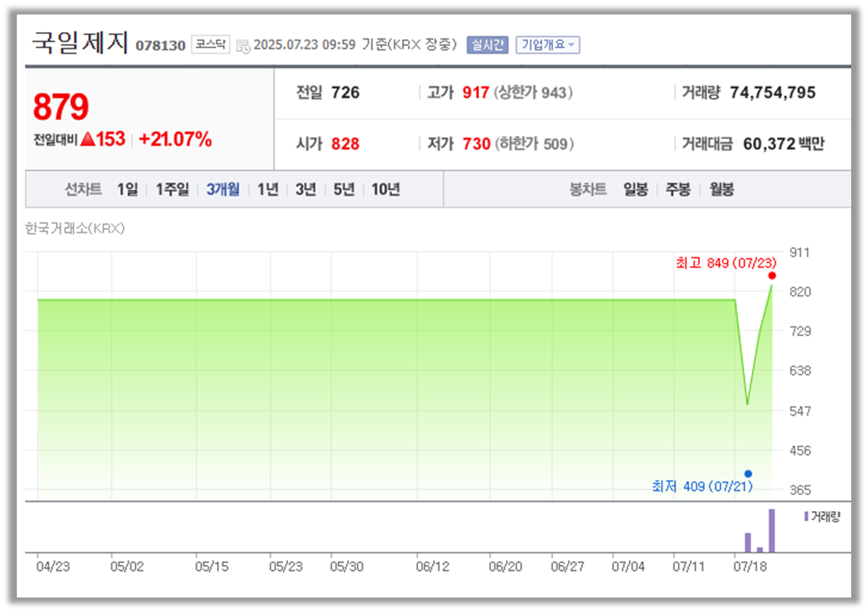868x612 pixels.
Task: Switch to 주봉 candle chart
Action: pyautogui.click(x=679, y=189)
